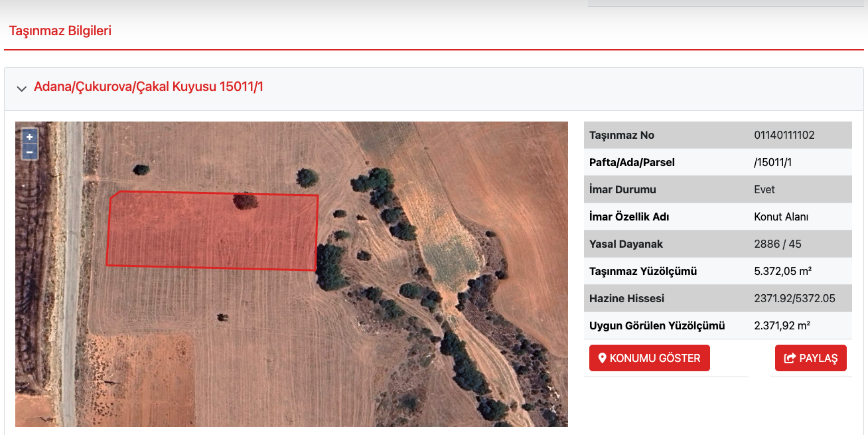This screenshot has height=435, width=868.
Task: Click the Hazine Hissesi row value
Action: [794, 298]
